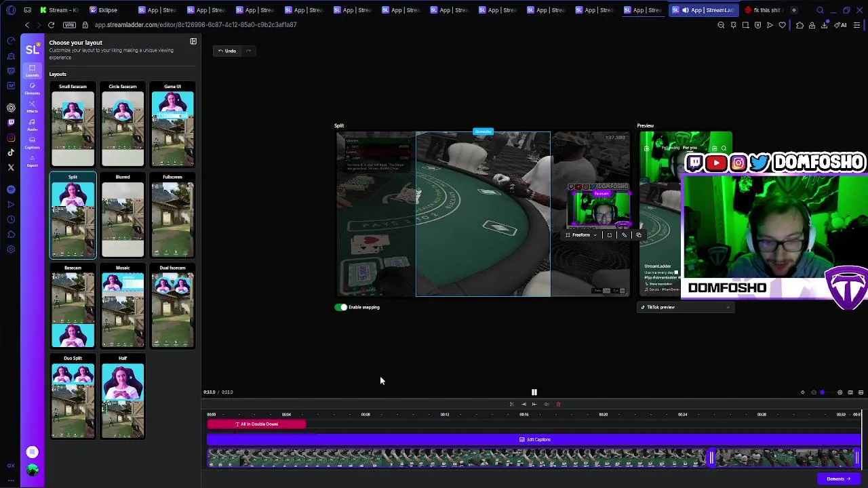Screen dimensions: 868x488
Task: Open the Captions sidebar section
Action: pos(32,142)
